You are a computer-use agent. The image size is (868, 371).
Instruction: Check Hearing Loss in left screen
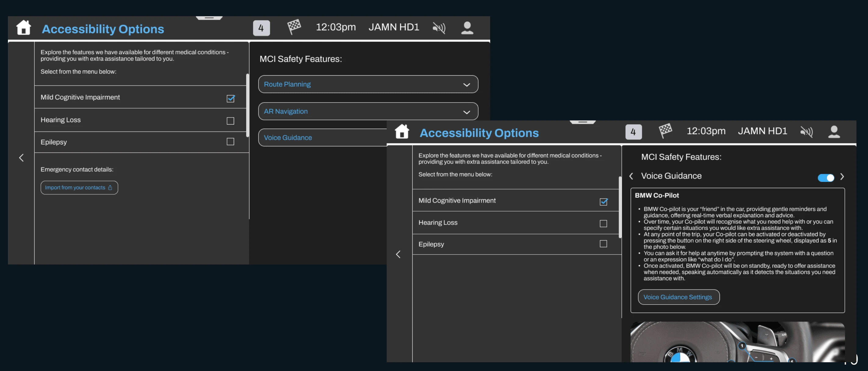pyautogui.click(x=230, y=121)
